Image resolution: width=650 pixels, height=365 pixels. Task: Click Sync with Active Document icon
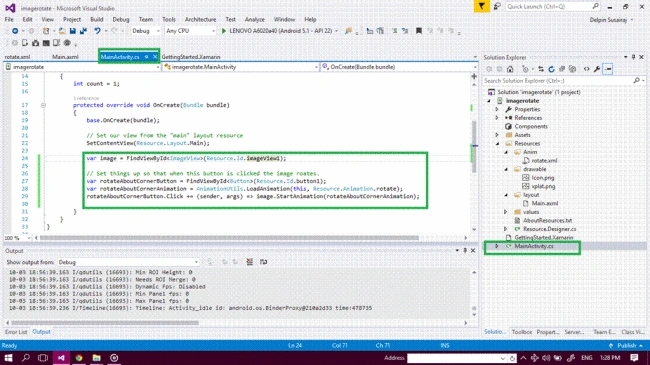(x=541, y=69)
